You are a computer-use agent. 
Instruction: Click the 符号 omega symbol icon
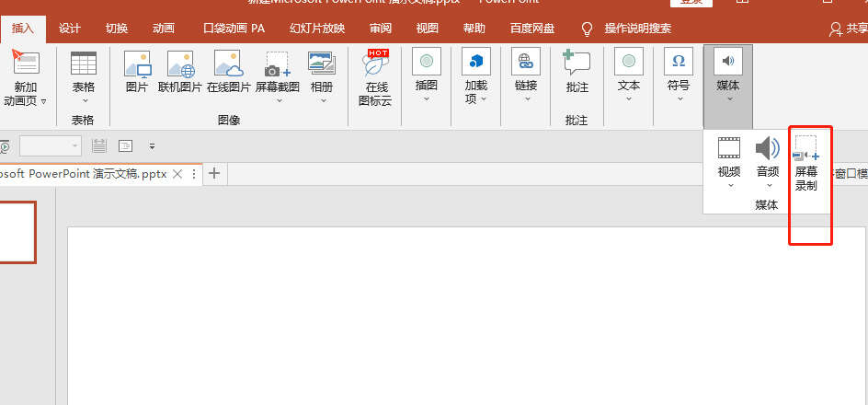coord(679,61)
